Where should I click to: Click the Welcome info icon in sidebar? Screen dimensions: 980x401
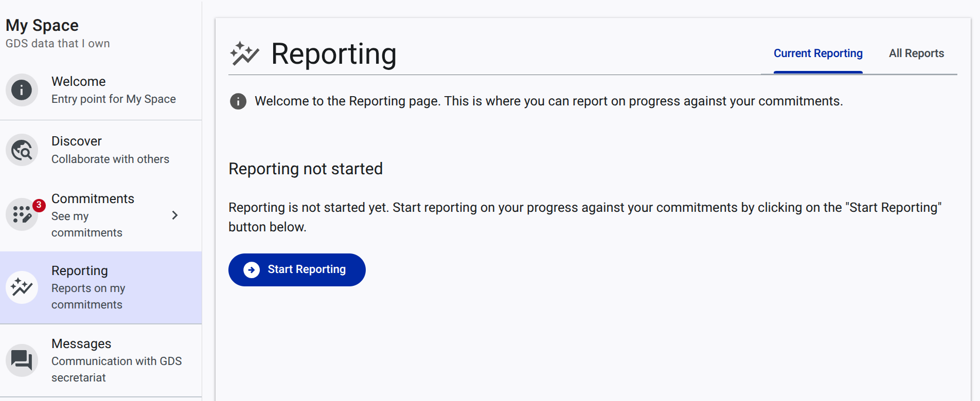(22, 90)
